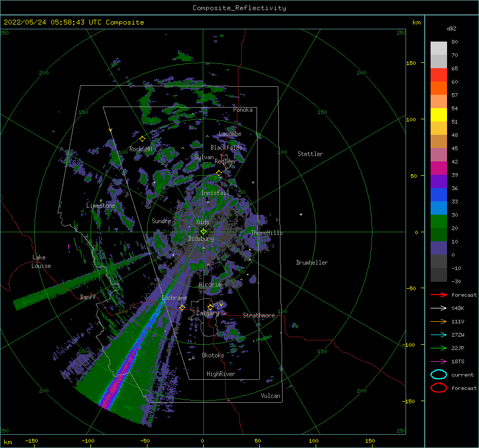Click the white asterisk marker near Limestone
Image resolution: width=479 pixels, height=448 pixels.
pos(101,201)
